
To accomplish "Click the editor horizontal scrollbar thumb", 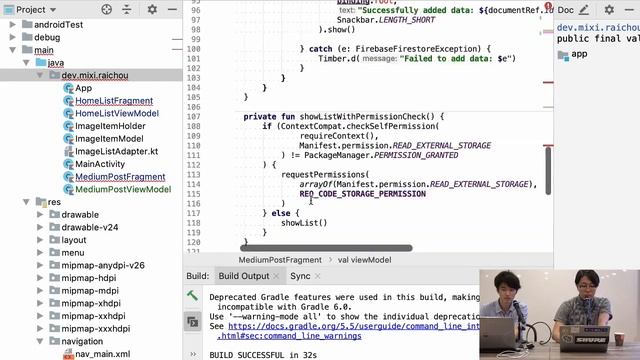I will point(326,248).
